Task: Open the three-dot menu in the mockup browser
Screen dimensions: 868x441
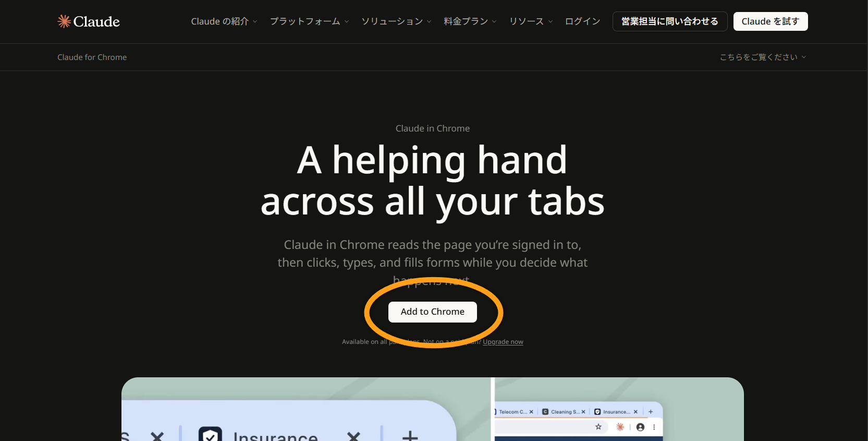Action: click(654, 427)
